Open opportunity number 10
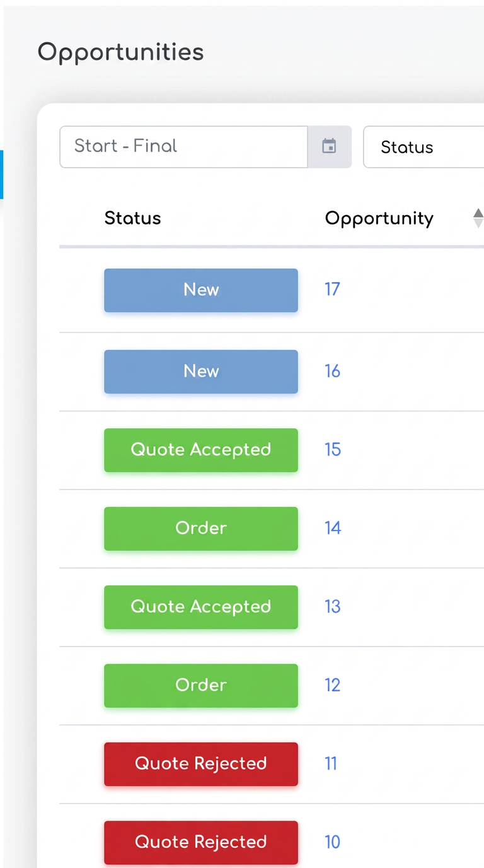This screenshot has width=484, height=868. (x=332, y=842)
